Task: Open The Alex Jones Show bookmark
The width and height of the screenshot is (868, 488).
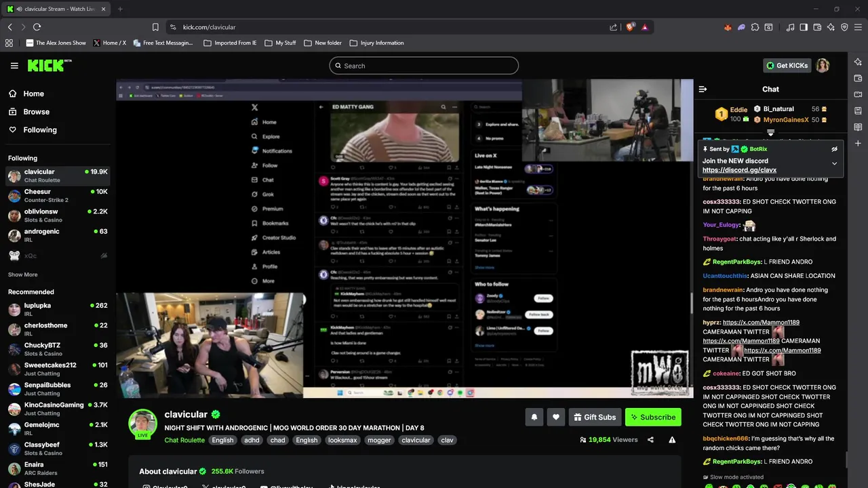Action: pyautogui.click(x=56, y=43)
